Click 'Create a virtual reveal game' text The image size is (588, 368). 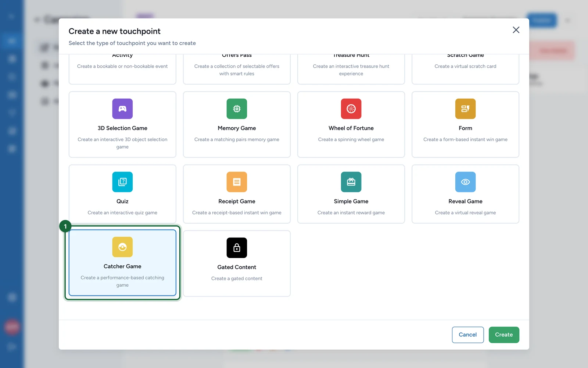465,213
